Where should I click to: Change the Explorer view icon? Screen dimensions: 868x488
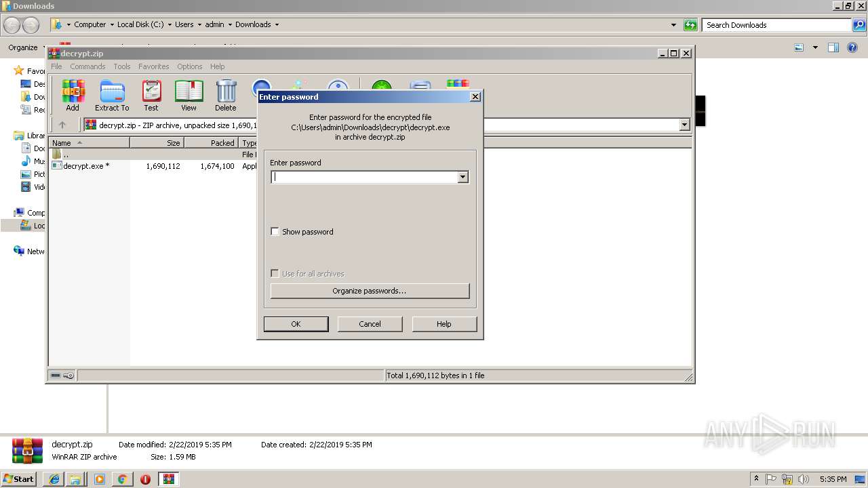(x=799, y=47)
